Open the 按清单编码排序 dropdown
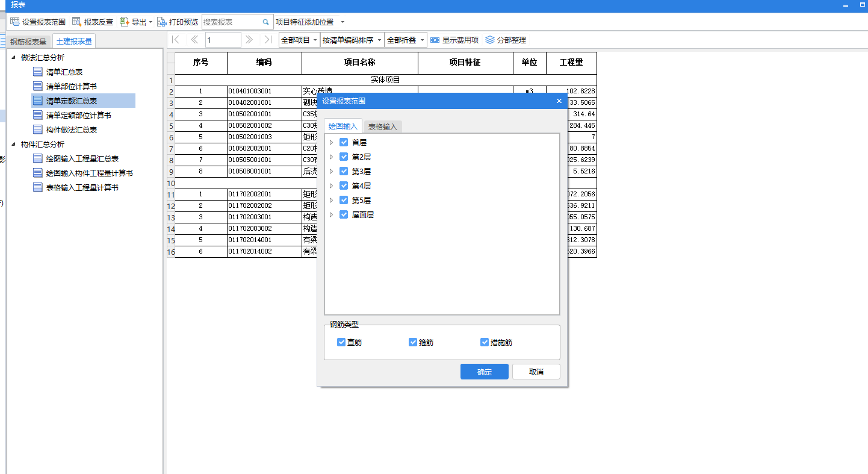The image size is (868, 474). (x=352, y=40)
